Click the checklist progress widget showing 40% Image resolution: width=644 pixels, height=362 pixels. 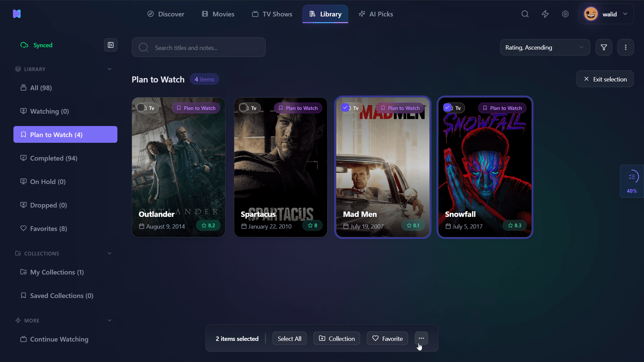[x=632, y=181]
